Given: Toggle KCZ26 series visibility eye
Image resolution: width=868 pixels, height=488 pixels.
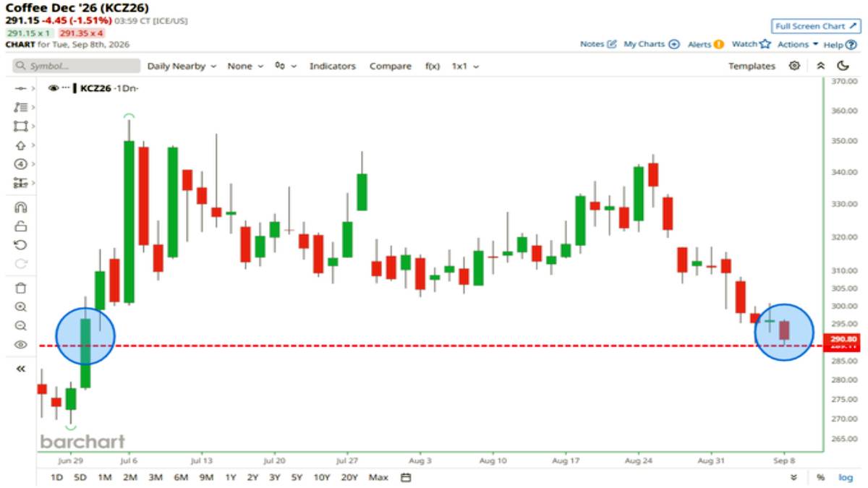Looking at the screenshot, I should (53, 88).
